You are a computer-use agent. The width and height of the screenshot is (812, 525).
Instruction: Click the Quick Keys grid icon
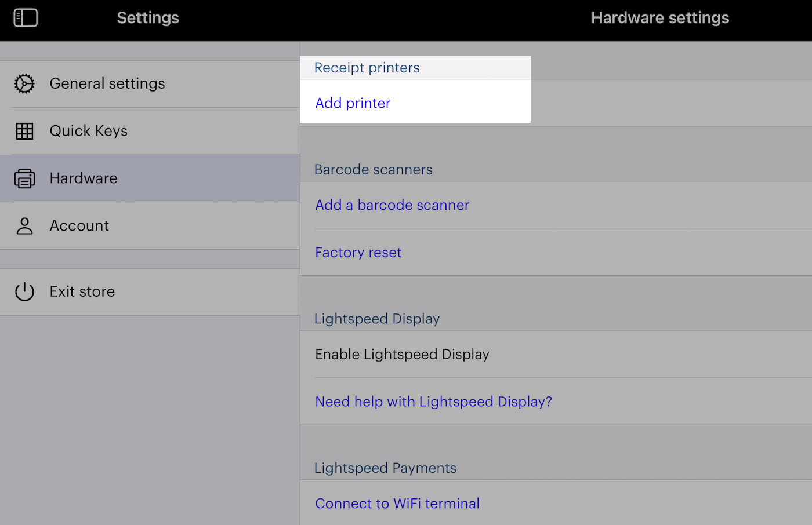(24, 131)
